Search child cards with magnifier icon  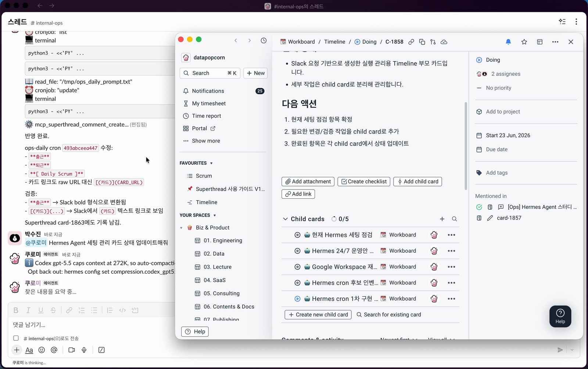coord(454,219)
